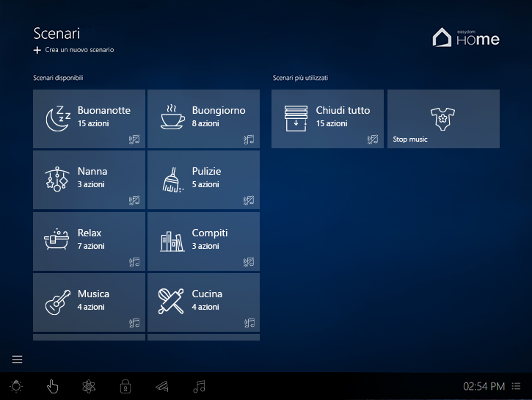Image resolution: width=532 pixels, height=400 pixels.
Task: Open the Pulizie broom icon
Action: coord(172,180)
